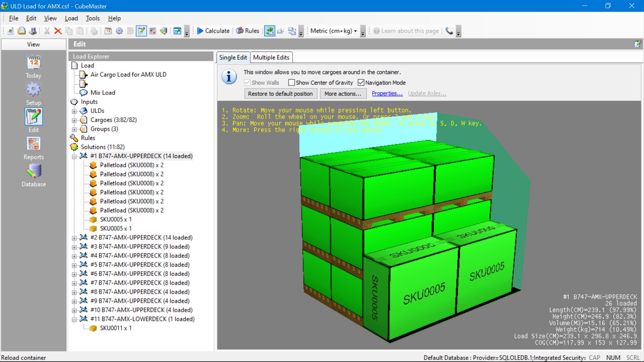Select #5 B747-AMX-UPPERDECK (8 loaded) row
The image size is (644, 362).
coord(140,265)
